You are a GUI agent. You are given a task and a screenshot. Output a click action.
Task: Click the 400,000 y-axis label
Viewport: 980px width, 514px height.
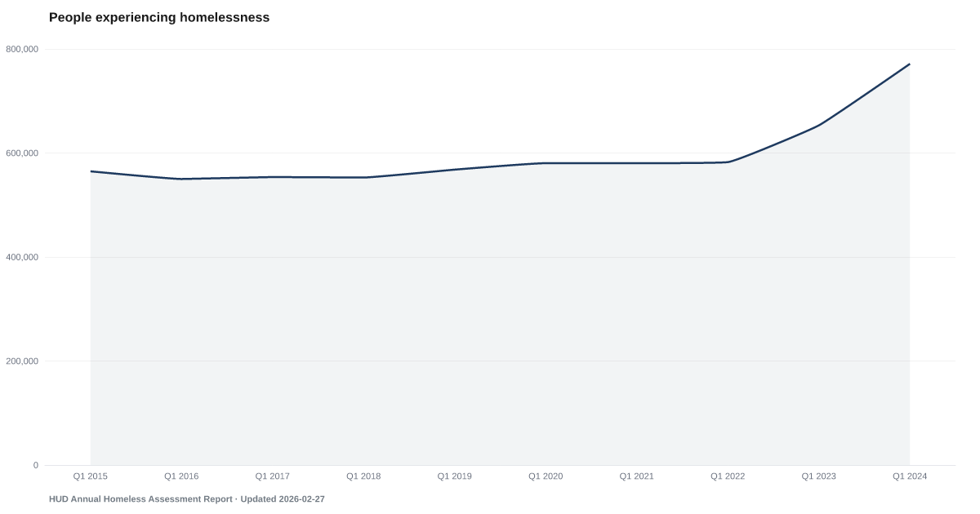(x=22, y=257)
